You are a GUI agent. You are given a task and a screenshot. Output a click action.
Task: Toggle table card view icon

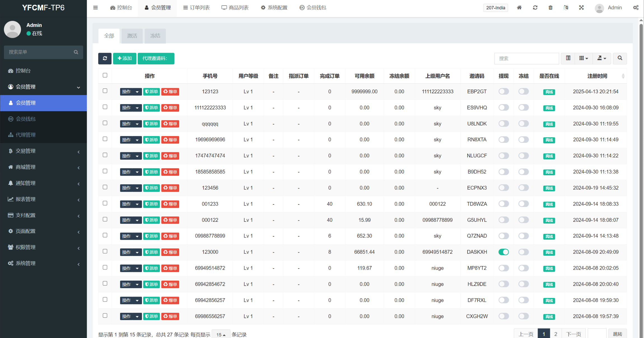pyautogui.click(x=568, y=58)
